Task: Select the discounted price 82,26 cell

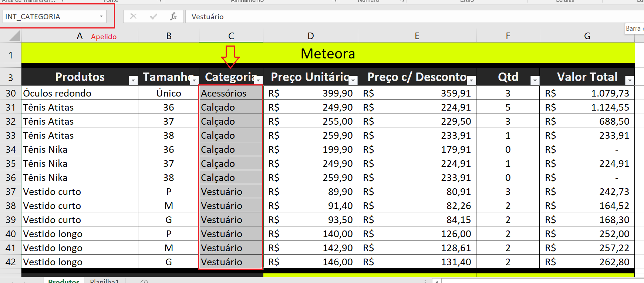Action: [x=417, y=206]
